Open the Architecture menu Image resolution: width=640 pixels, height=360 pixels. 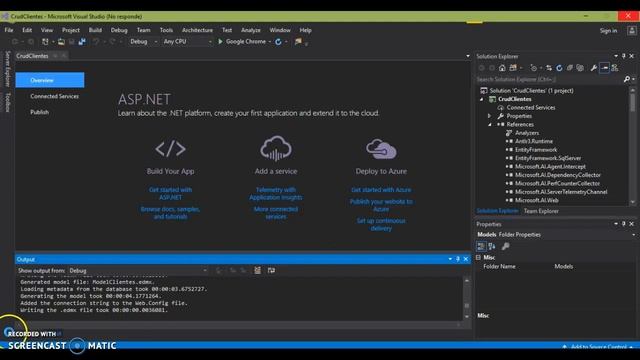coord(197,30)
